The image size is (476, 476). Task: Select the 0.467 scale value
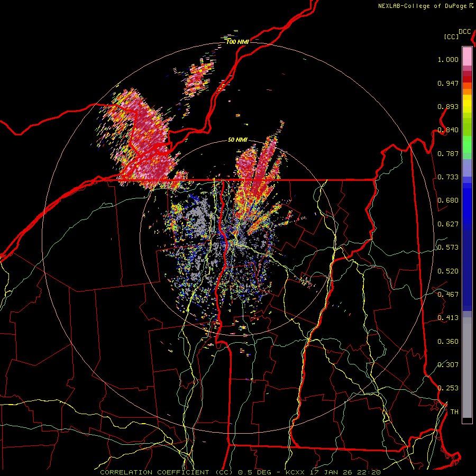coord(448,295)
